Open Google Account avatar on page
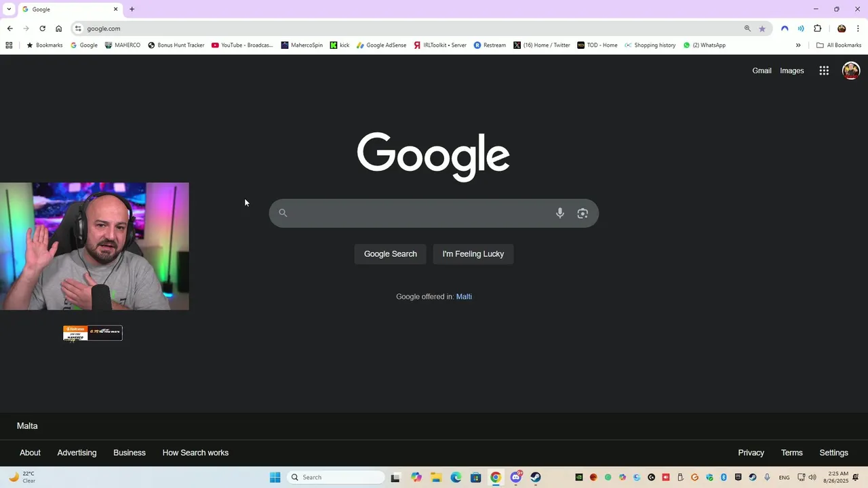This screenshot has width=868, height=488. coord(851,70)
